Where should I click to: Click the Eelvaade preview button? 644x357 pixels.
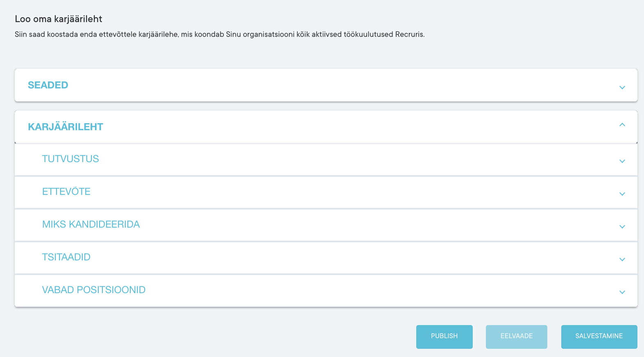[x=516, y=337]
